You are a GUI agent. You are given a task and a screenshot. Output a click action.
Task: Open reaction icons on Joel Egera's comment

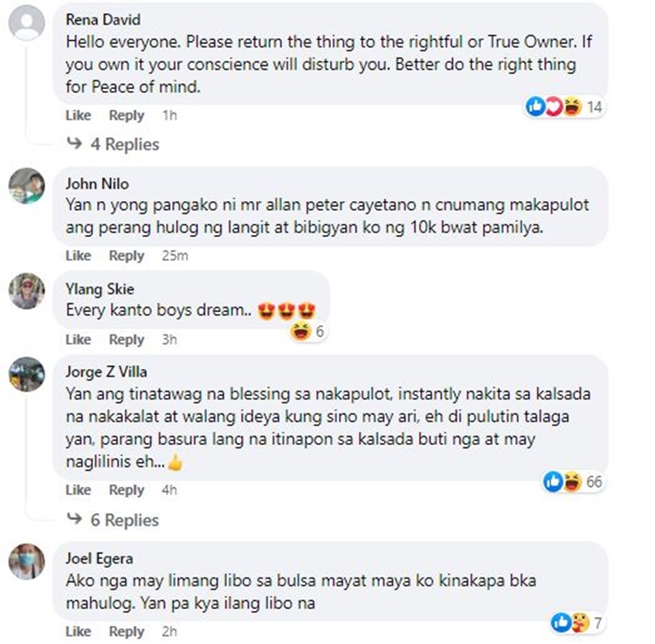[x=576, y=623]
